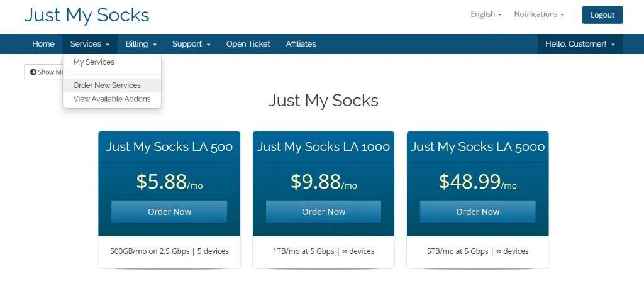
Task: Click the centered Just My Socks page heading
Action: tap(324, 101)
